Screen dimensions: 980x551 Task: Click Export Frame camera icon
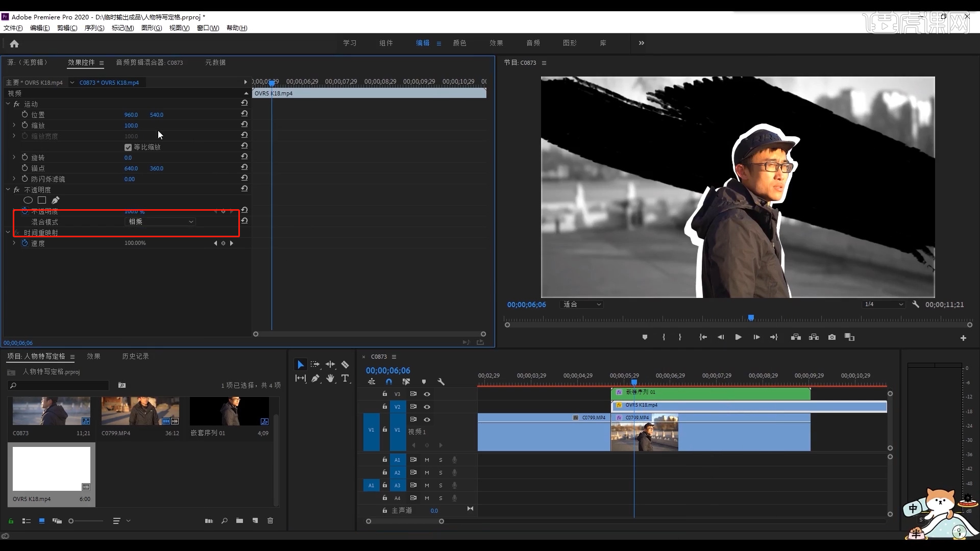(x=832, y=337)
